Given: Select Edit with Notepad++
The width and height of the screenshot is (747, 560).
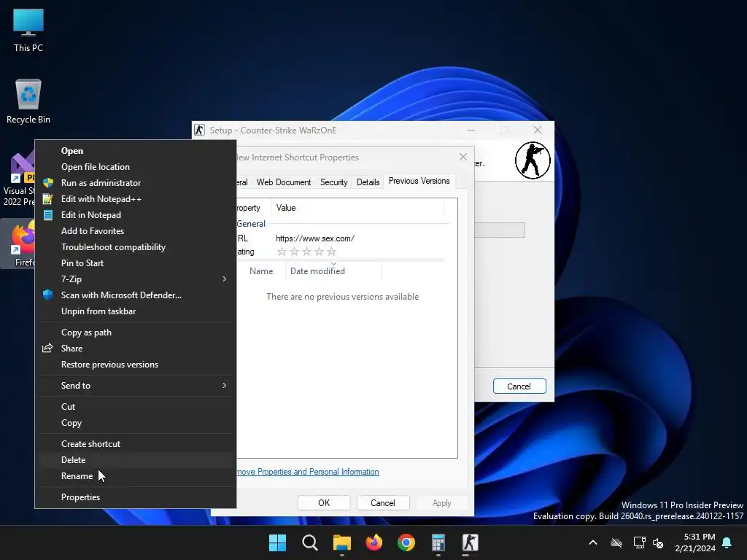Looking at the screenshot, I should [135, 199].
